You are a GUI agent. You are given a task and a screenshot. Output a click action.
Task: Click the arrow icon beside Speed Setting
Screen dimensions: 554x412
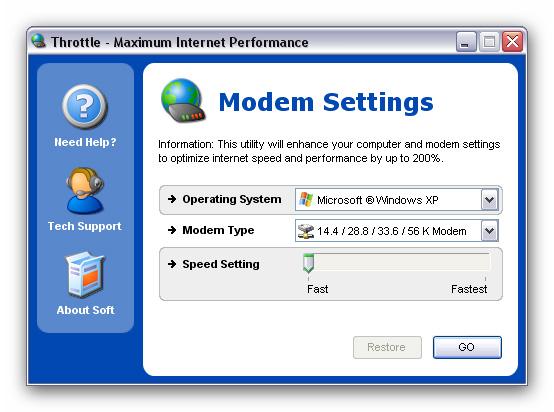pyautogui.click(x=172, y=264)
